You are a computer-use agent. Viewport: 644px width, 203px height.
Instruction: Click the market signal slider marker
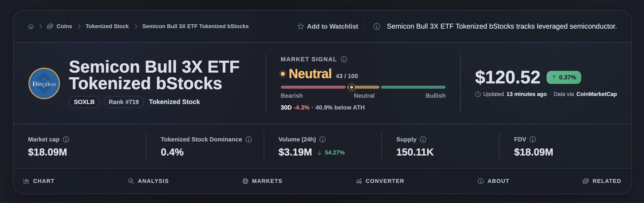pyautogui.click(x=352, y=87)
